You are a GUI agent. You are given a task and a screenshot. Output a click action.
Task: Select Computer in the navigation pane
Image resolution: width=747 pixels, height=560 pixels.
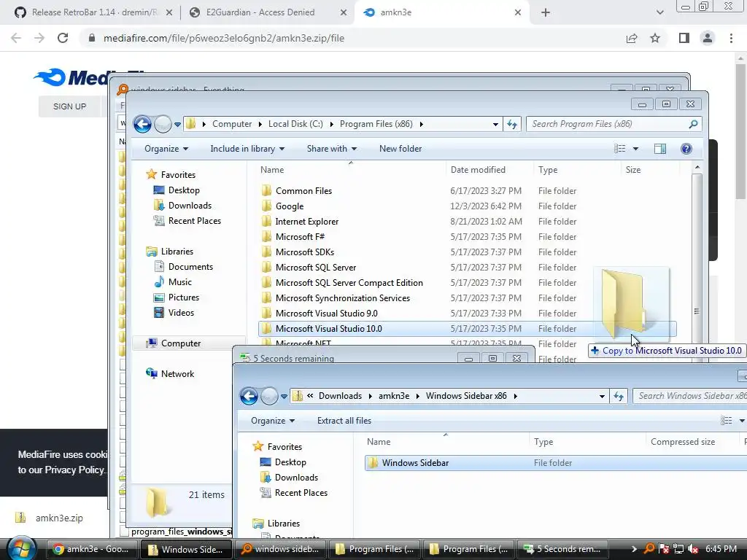point(181,343)
